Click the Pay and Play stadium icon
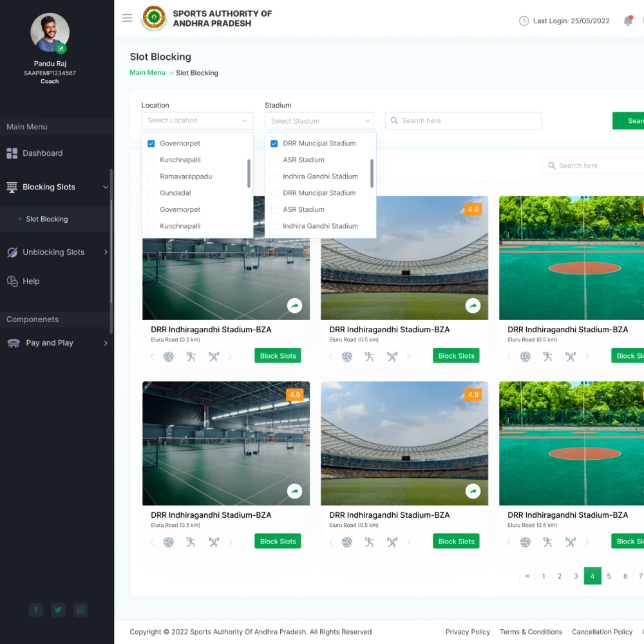This screenshot has width=644, height=644. (14, 343)
